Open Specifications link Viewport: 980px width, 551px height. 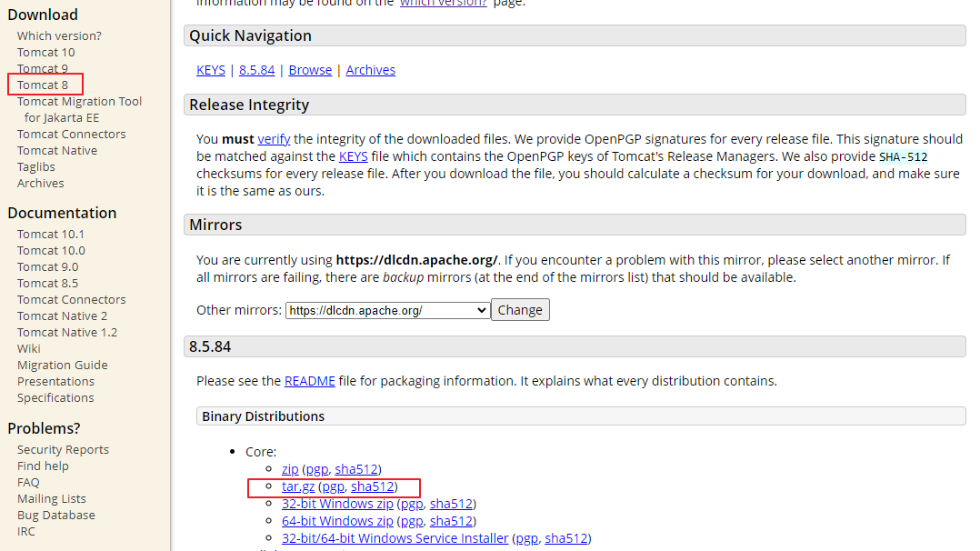(55, 397)
